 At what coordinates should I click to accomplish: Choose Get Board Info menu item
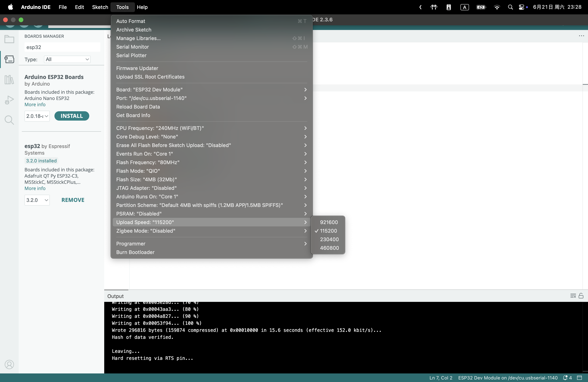click(212, 115)
